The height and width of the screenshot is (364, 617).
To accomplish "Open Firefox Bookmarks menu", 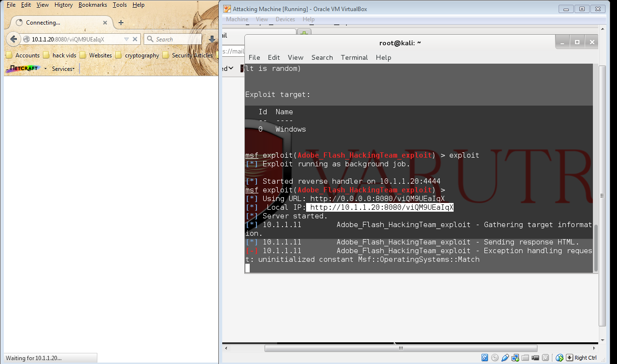I will pyautogui.click(x=93, y=5).
